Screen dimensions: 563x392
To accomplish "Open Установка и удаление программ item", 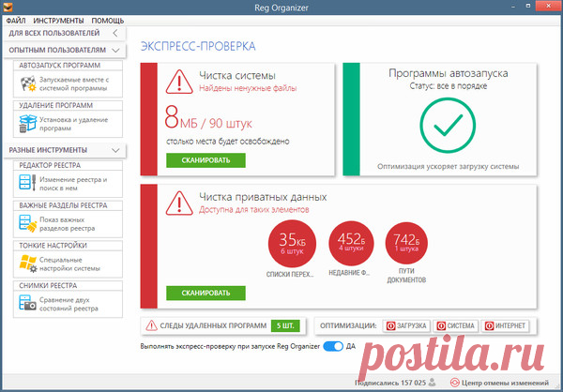I will point(68,124).
